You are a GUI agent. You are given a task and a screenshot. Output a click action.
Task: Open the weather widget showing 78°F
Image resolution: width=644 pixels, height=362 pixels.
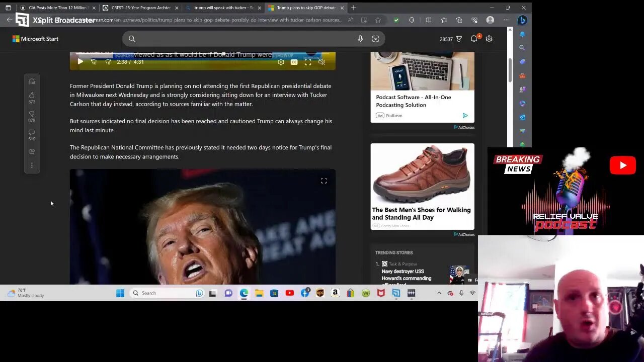(x=25, y=293)
